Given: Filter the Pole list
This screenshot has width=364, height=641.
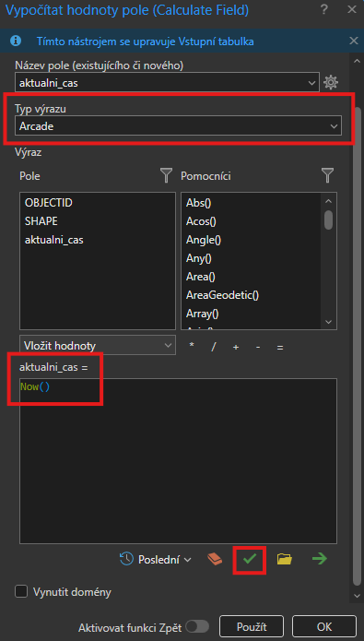Looking at the screenshot, I should click(x=166, y=176).
